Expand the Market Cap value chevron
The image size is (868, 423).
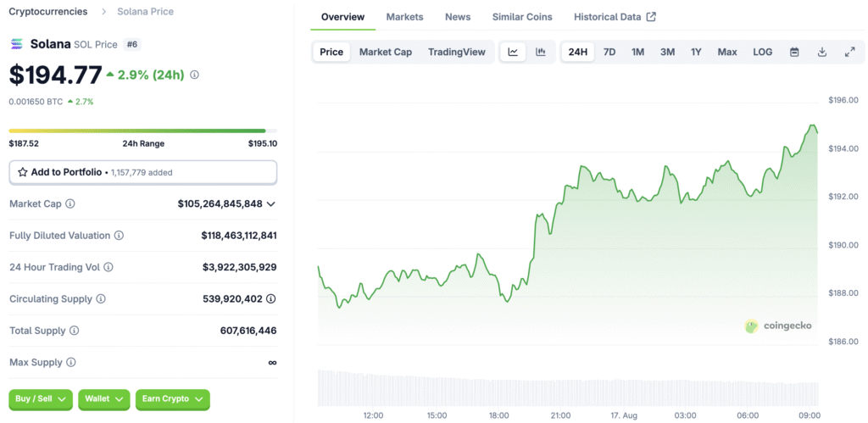[270, 204]
